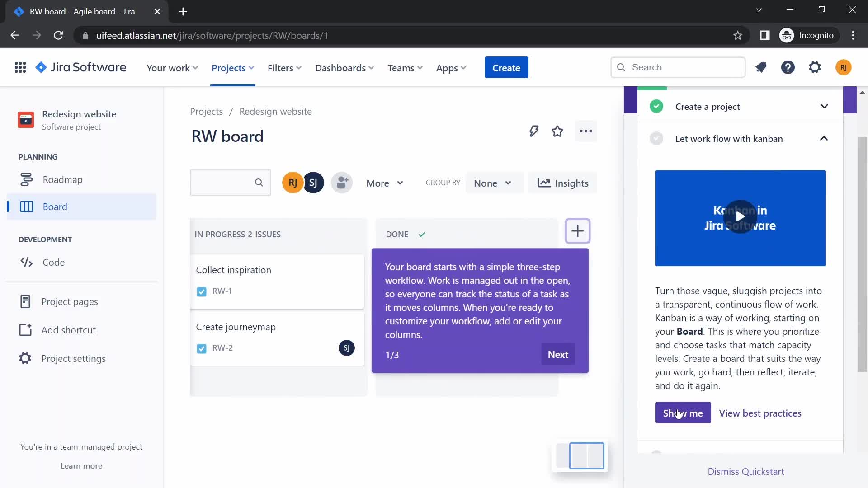868x488 pixels.
Task: Open the Chrome three-dot menu
Action: 853,35
